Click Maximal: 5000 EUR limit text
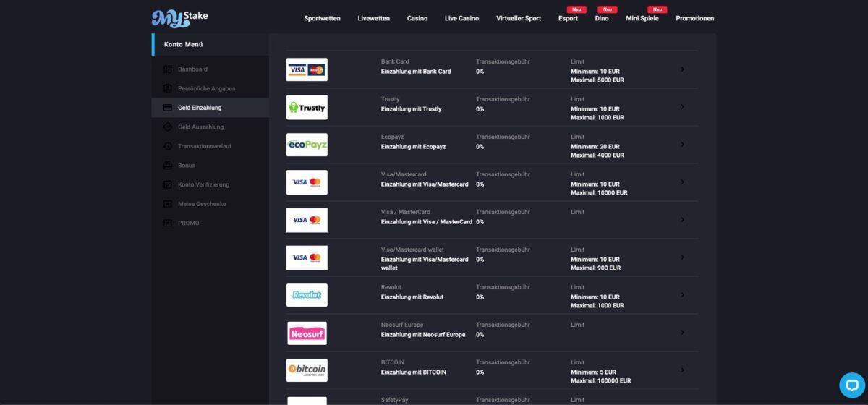The image size is (868, 405). pos(597,80)
